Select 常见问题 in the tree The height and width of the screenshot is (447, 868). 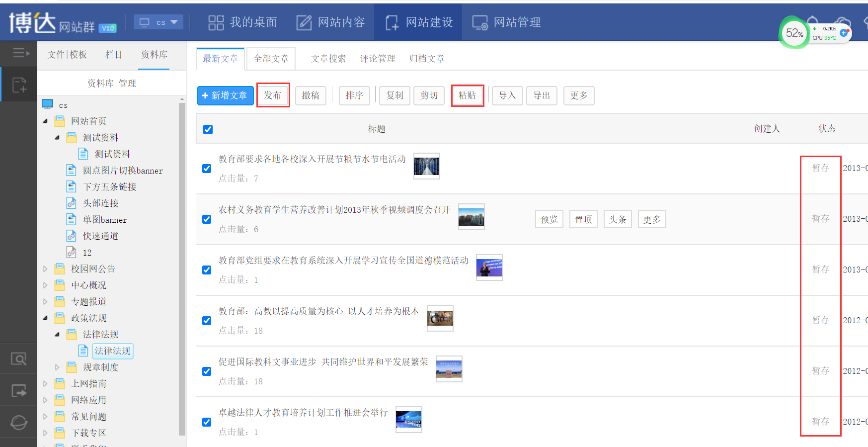coord(88,416)
